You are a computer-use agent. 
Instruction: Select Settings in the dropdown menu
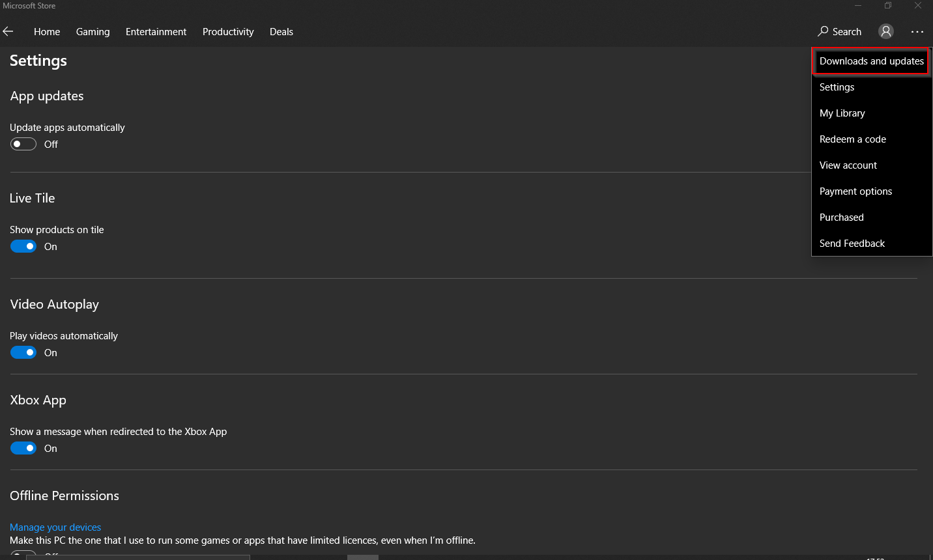[x=872, y=87]
